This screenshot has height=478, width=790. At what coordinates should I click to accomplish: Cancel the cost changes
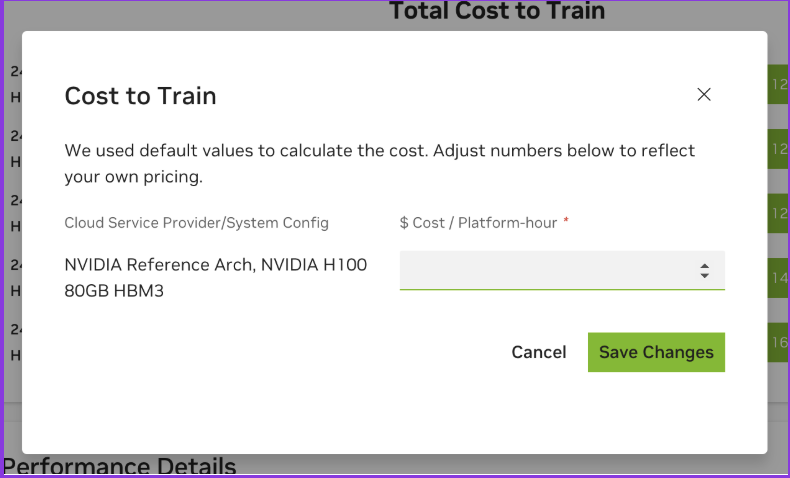539,352
